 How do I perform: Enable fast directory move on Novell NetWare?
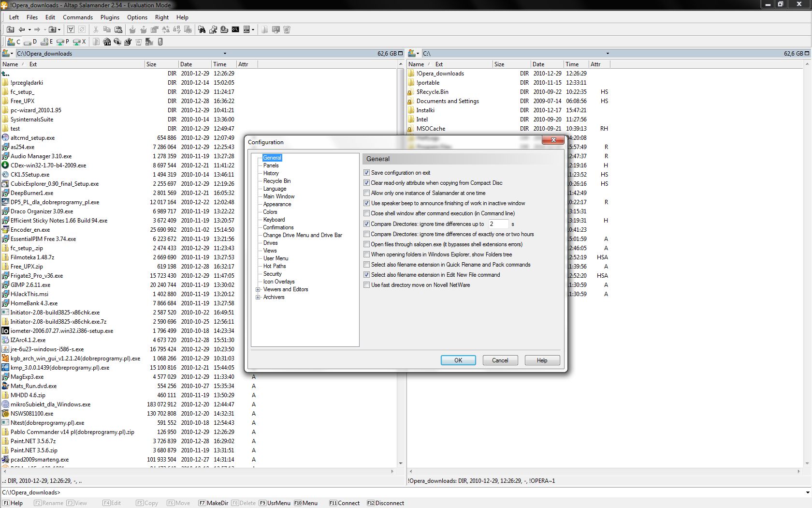point(366,285)
